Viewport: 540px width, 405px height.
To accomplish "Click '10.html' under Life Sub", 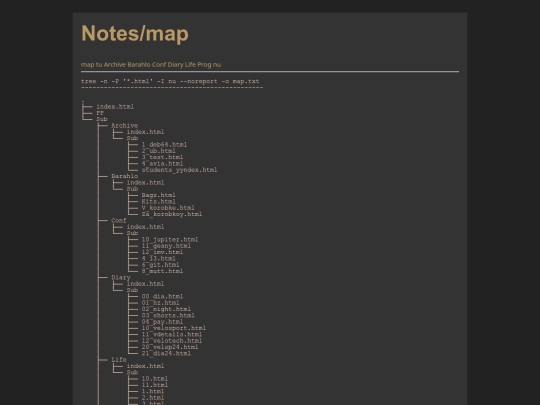I will click(x=155, y=379).
